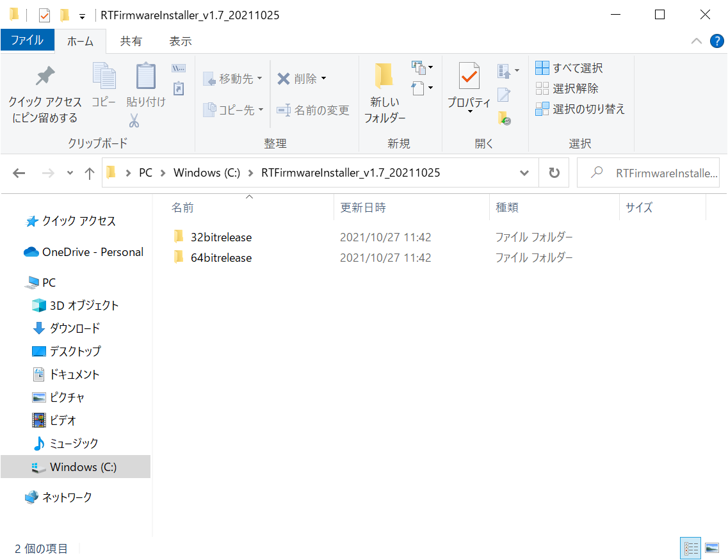Open the 削除 dropdown arrow

coord(324,79)
